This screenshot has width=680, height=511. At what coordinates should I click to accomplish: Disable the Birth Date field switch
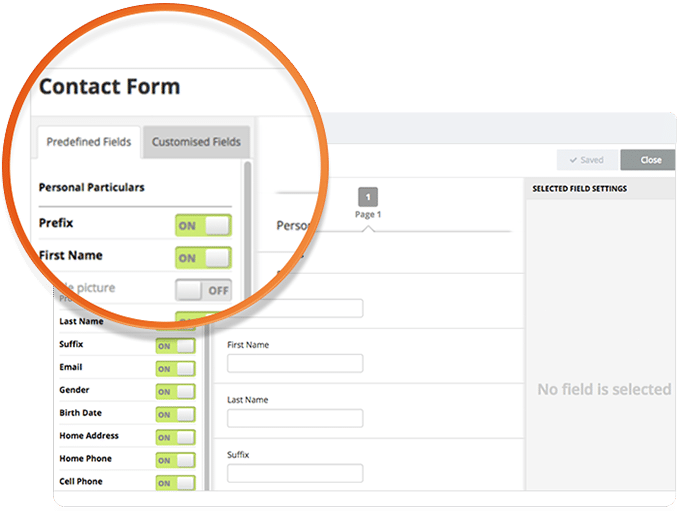pos(176,415)
